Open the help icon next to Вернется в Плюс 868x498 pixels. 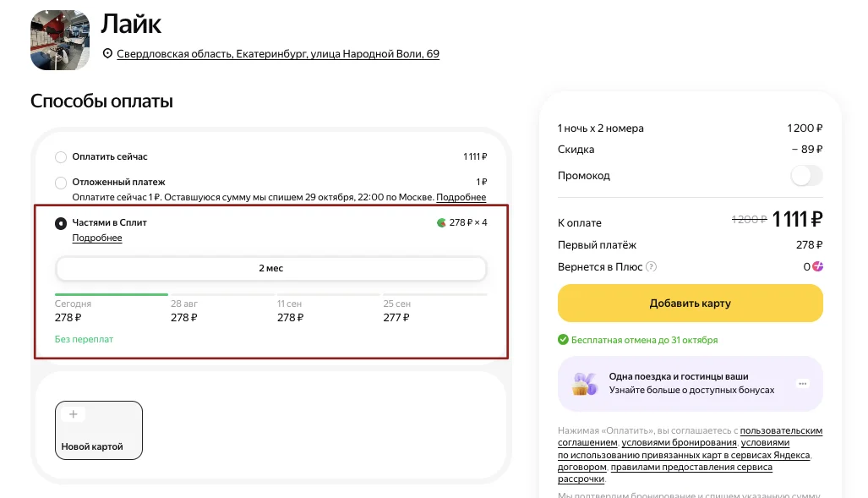pyautogui.click(x=652, y=266)
